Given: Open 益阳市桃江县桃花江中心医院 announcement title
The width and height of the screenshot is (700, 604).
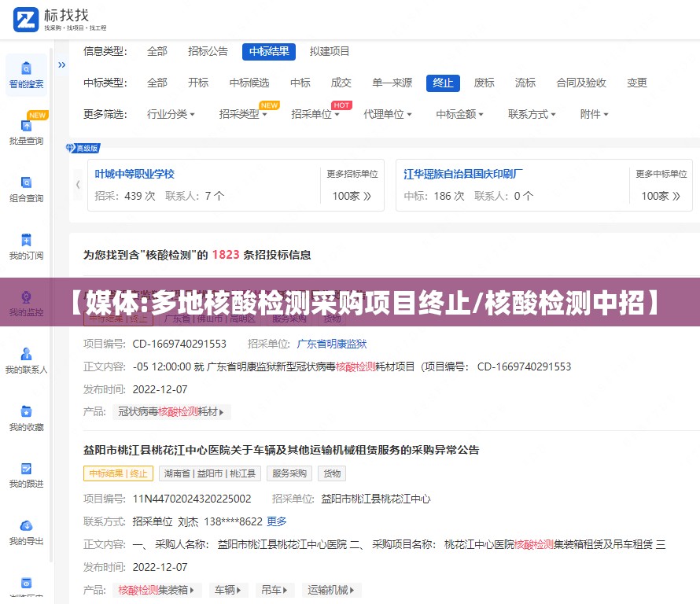Looking at the screenshot, I should pos(282,450).
